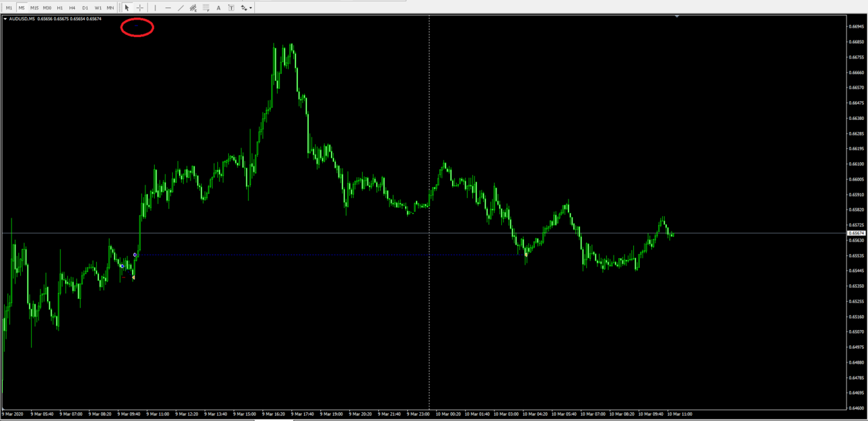Activate the crosshair tool

(140, 8)
